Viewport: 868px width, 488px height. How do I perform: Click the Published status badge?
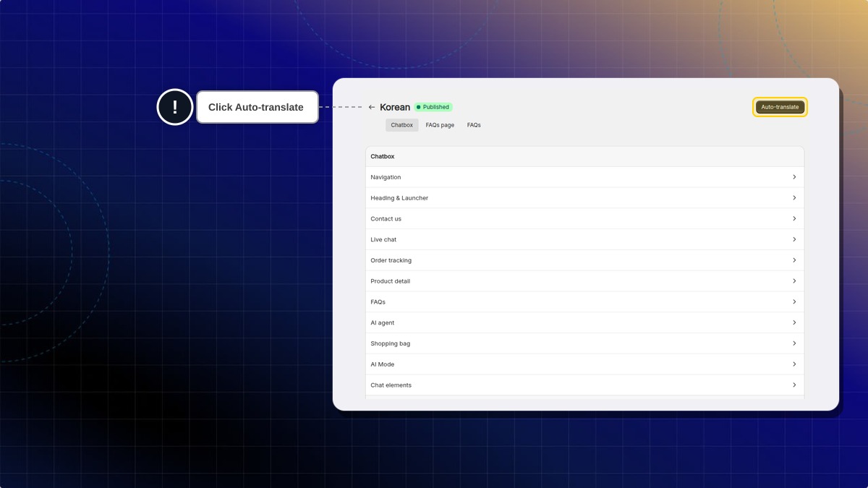(x=433, y=107)
